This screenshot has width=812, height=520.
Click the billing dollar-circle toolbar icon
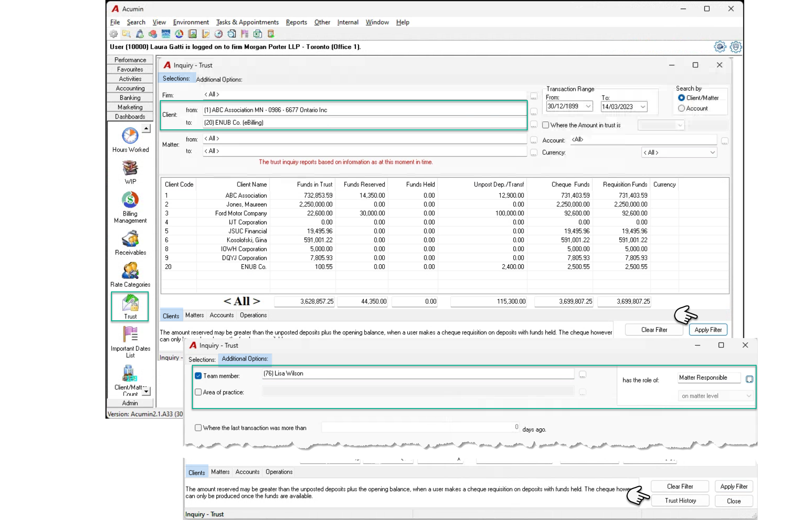coord(179,34)
